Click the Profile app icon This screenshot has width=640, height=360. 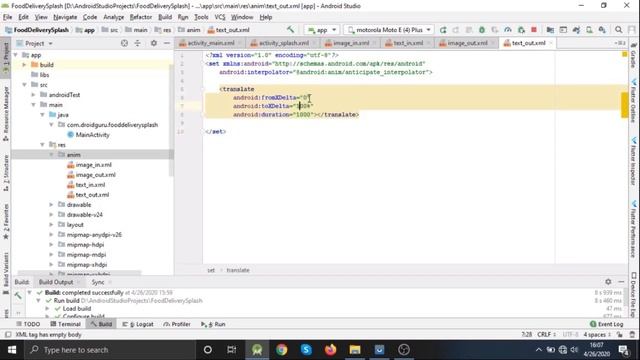[x=508, y=30]
